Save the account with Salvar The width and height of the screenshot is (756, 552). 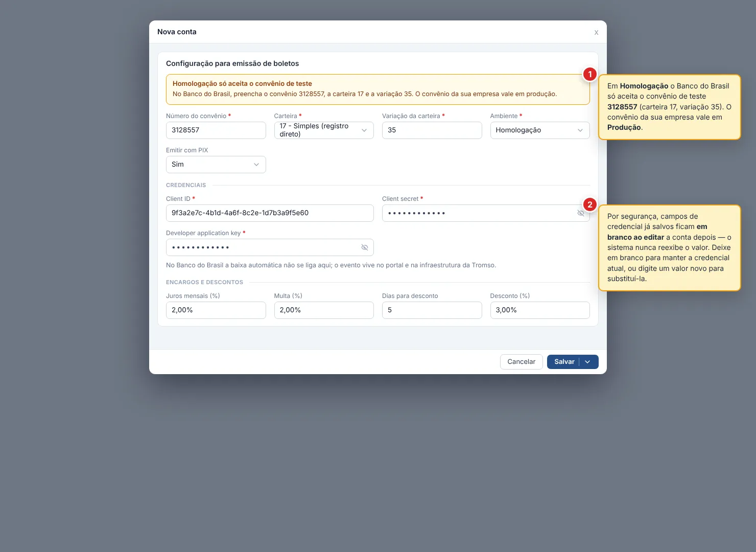(x=564, y=362)
